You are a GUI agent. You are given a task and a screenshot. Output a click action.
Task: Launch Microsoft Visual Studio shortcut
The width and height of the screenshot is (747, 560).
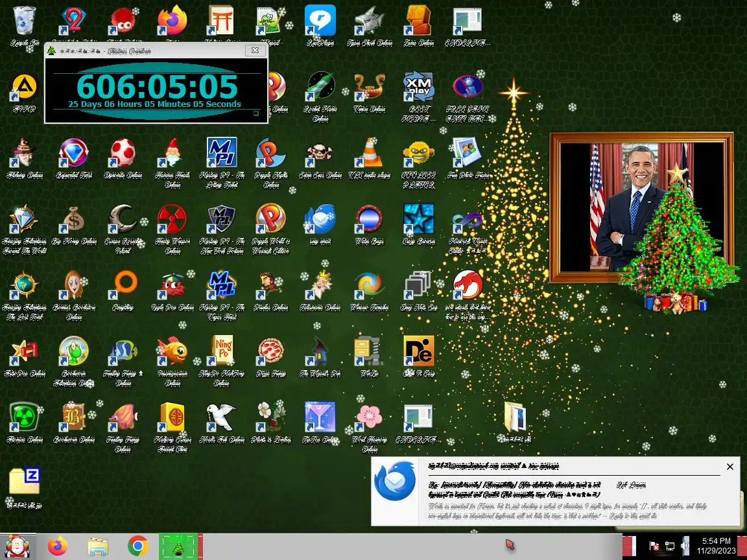pyautogui.click(x=468, y=220)
